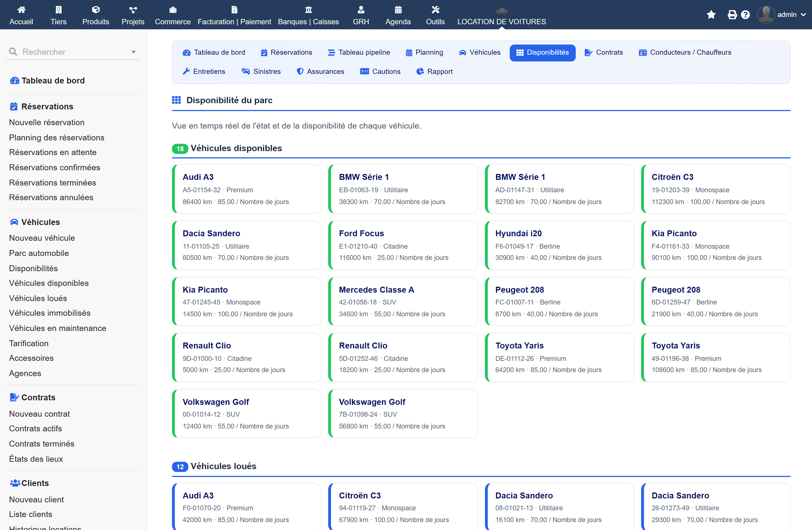Image resolution: width=812 pixels, height=530 pixels.
Task: Select the Disponibilités tab
Action: pyautogui.click(x=542, y=52)
